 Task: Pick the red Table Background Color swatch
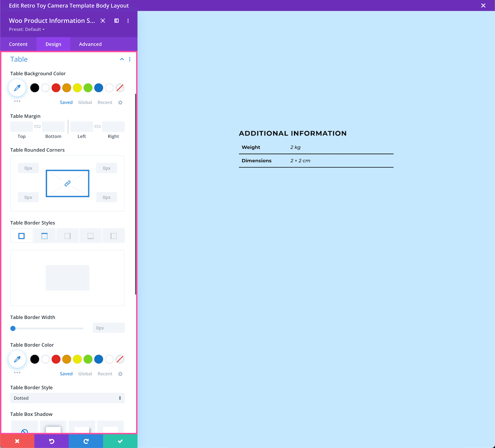point(56,88)
